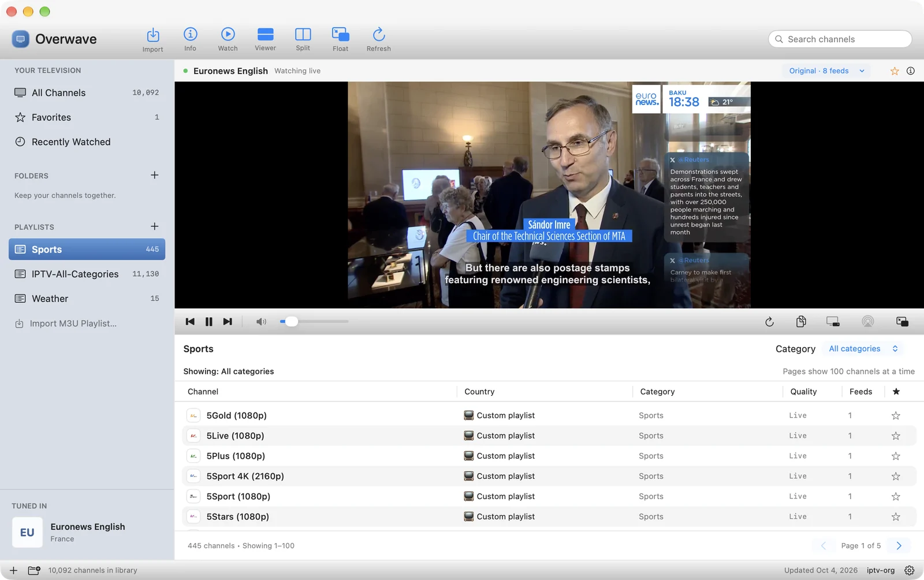The image size is (924, 580).
Task: Open picture-in-picture from player bar
Action: (902, 322)
